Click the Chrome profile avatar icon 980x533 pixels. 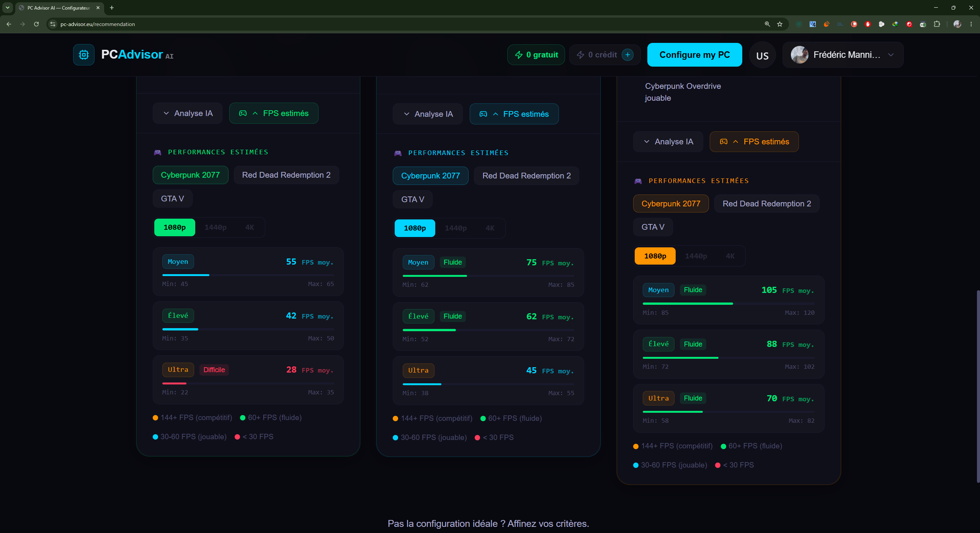[957, 24]
